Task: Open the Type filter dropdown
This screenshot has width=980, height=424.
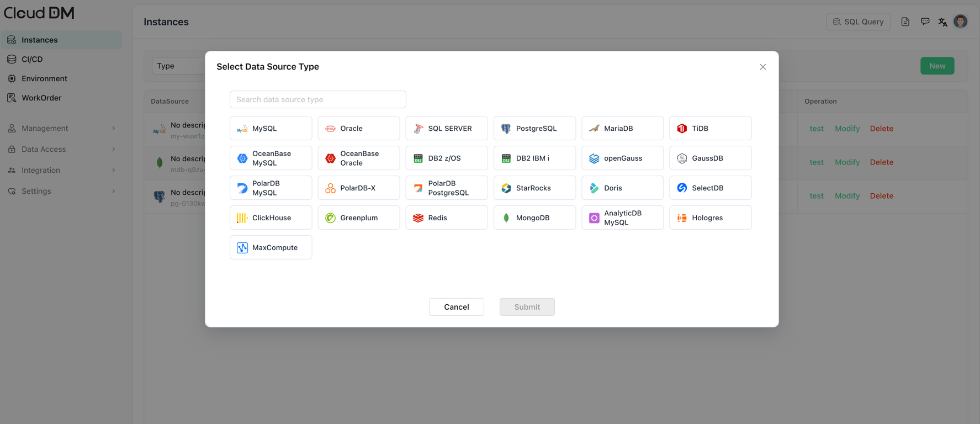Action: (178, 66)
